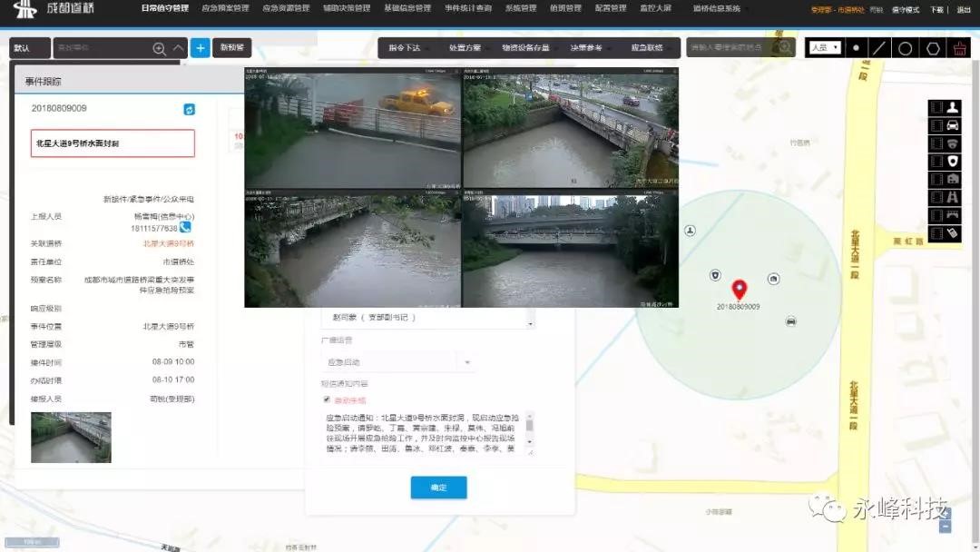Click the car marker on the map
The width and height of the screenshot is (980, 552).
click(x=791, y=321)
